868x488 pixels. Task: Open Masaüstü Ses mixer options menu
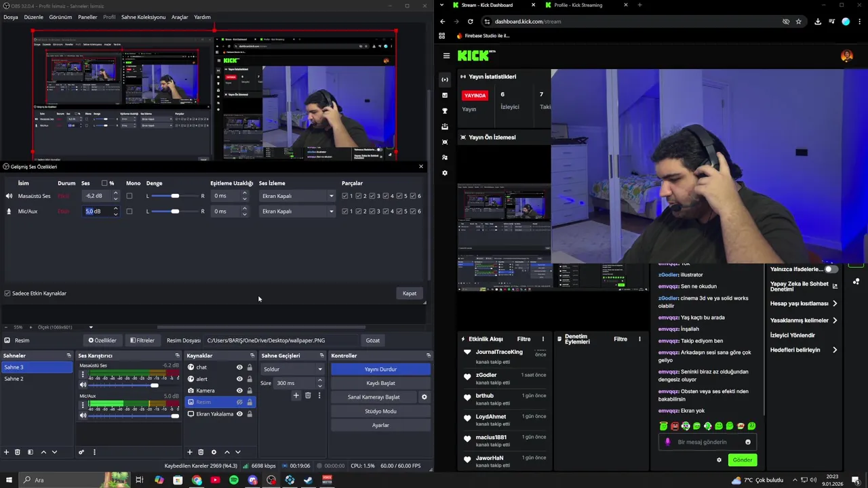[83, 374]
